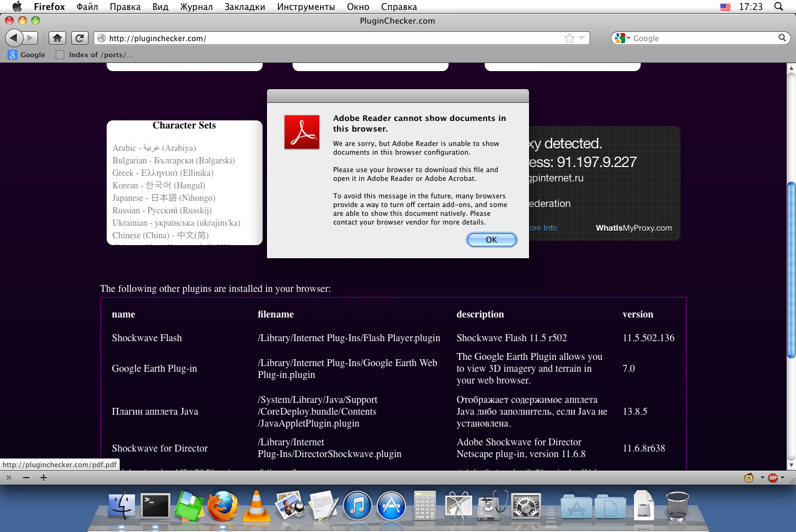Open the Закладки menu
This screenshot has width=796, height=532.
click(x=245, y=7)
